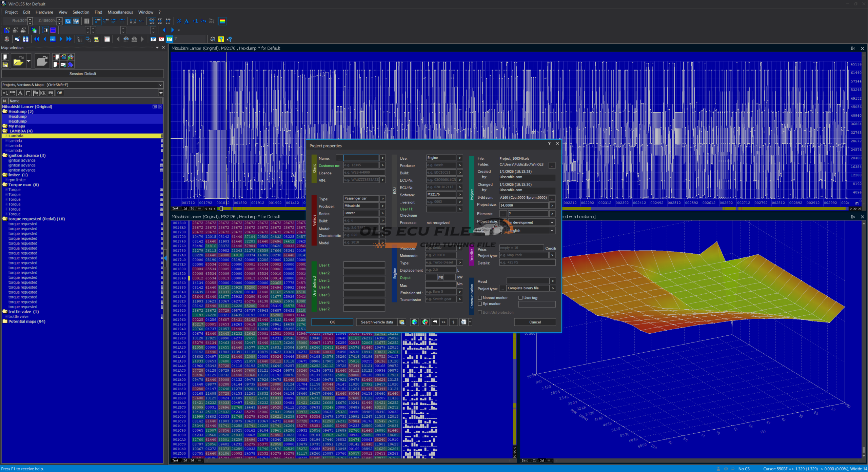Screen dimensions: 868x472
Task: Open the Project state 'in development' dropdown
Action: point(531,222)
